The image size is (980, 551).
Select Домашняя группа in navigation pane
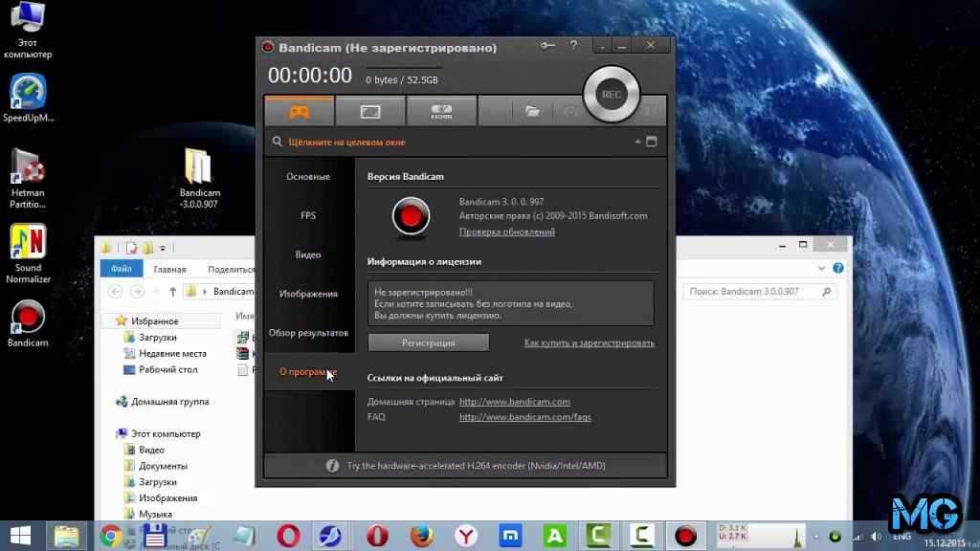(x=169, y=402)
